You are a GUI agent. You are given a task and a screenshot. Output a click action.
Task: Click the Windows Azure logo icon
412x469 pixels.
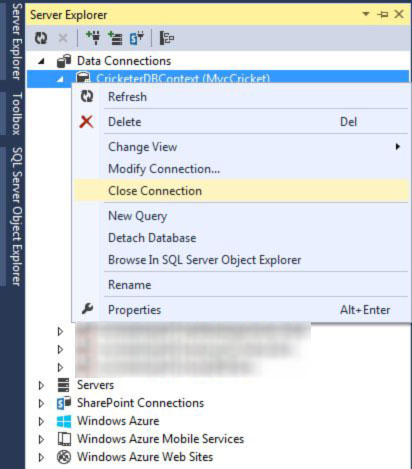pyautogui.click(x=64, y=421)
